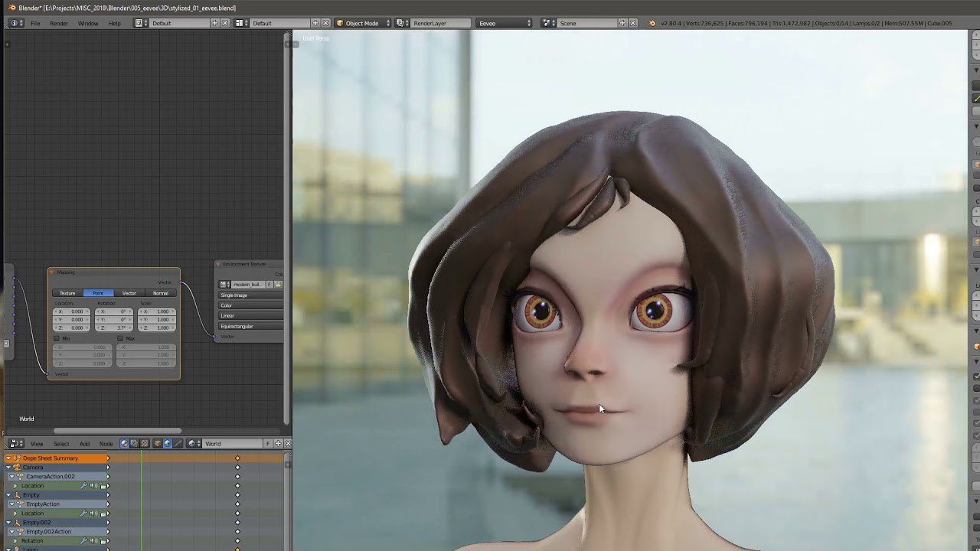Open node editor type selector icon
Image resolution: width=980 pixels, height=551 pixels.
coord(16,444)
